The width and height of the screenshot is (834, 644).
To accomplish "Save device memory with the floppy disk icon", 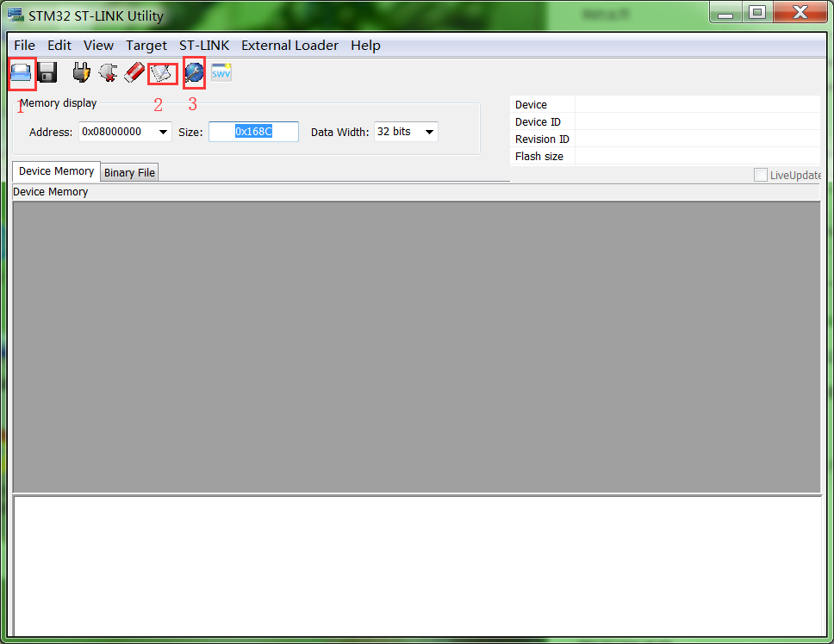I will pos(47,72).
